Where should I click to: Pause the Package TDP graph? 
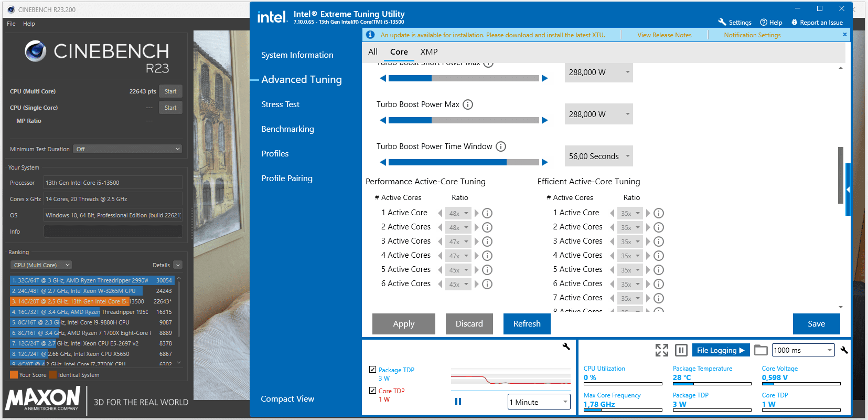[x=458, y=402]
